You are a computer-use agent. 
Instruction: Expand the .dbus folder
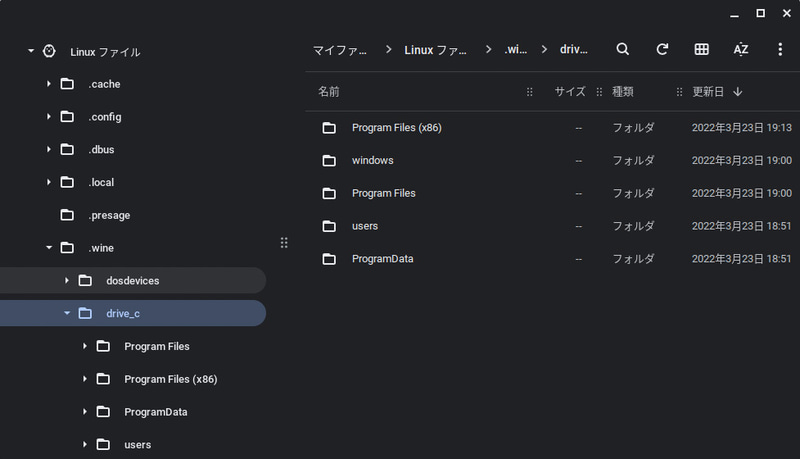tap(48, 149)
